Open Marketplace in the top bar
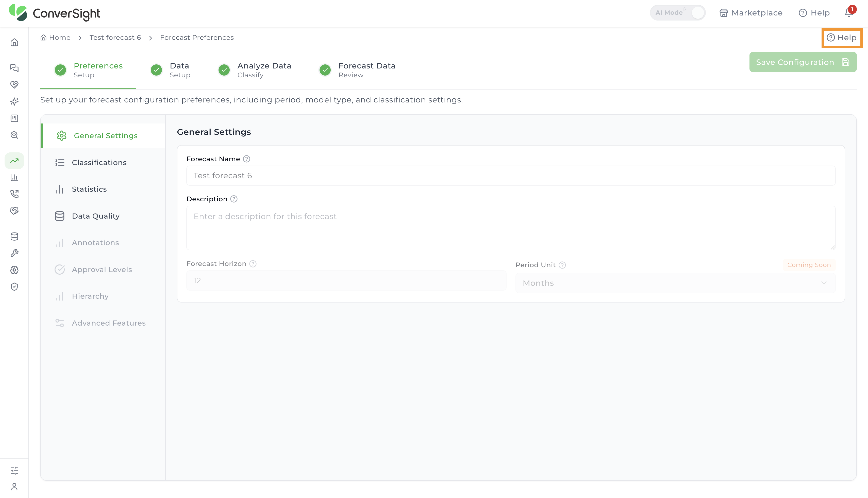 751,13
